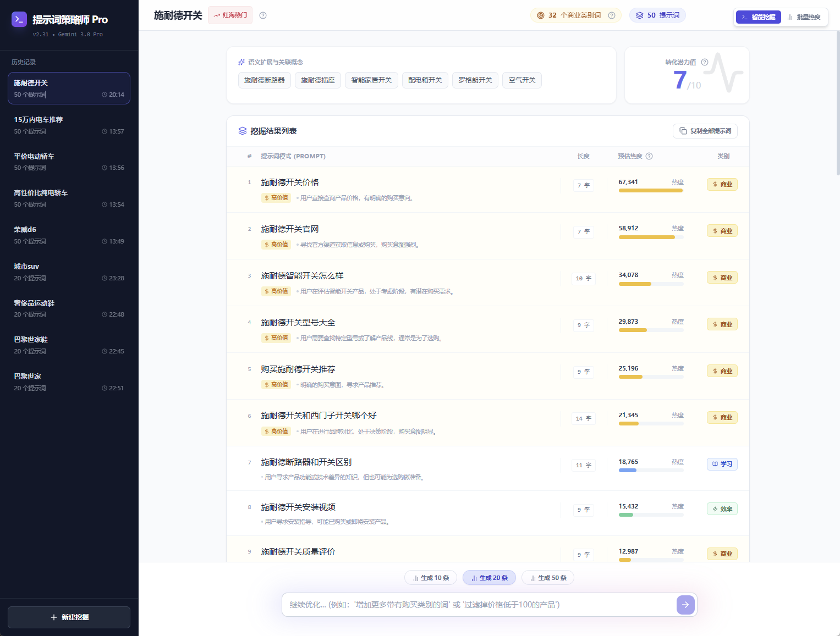Click help icon next to 红海热门 badge
840x636 pixels.
263,15
